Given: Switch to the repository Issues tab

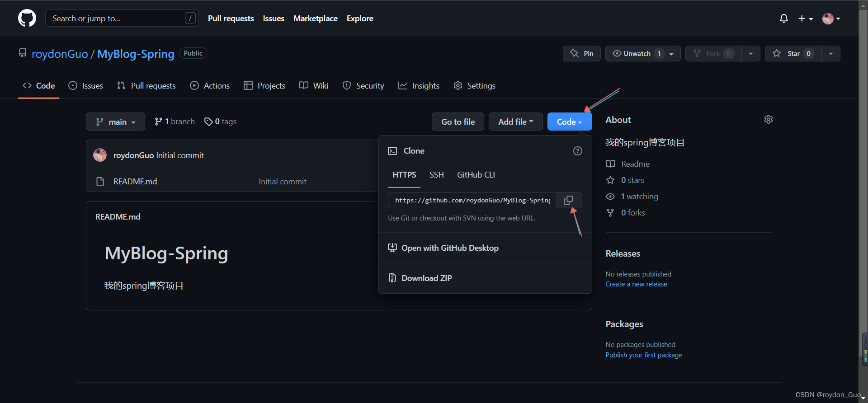Looking at the screenshot, I should pyautogui.click(x=85, y=85).
